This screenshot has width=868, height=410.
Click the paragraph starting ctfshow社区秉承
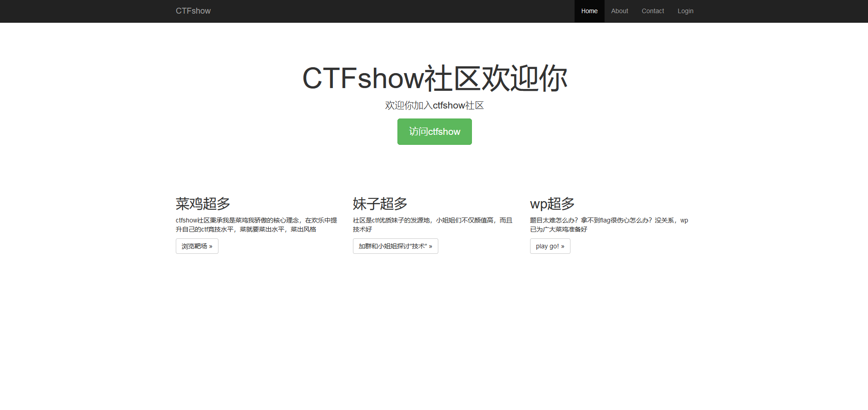point(257,225)
